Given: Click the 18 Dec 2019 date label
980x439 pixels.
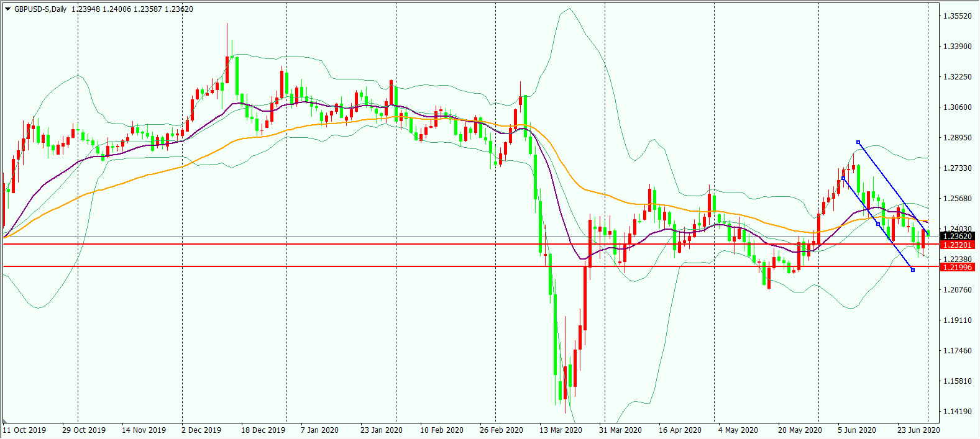Looking at the screenshot, I should point(263,430).
